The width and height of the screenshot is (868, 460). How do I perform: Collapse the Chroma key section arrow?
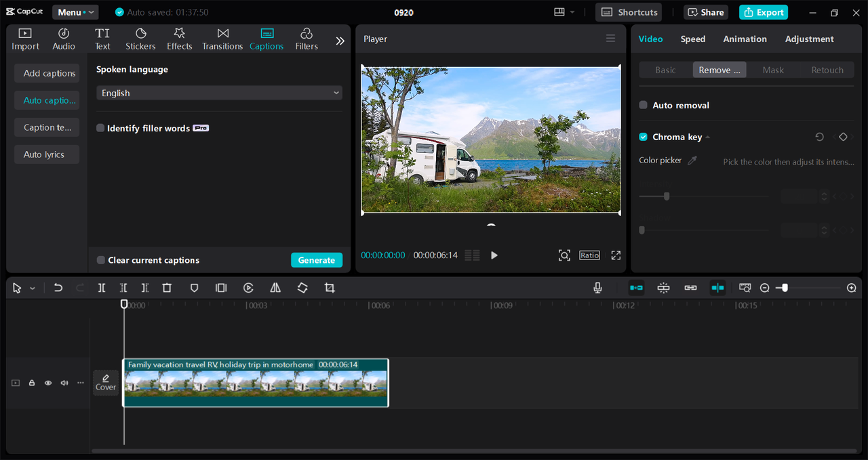[708, 137]
